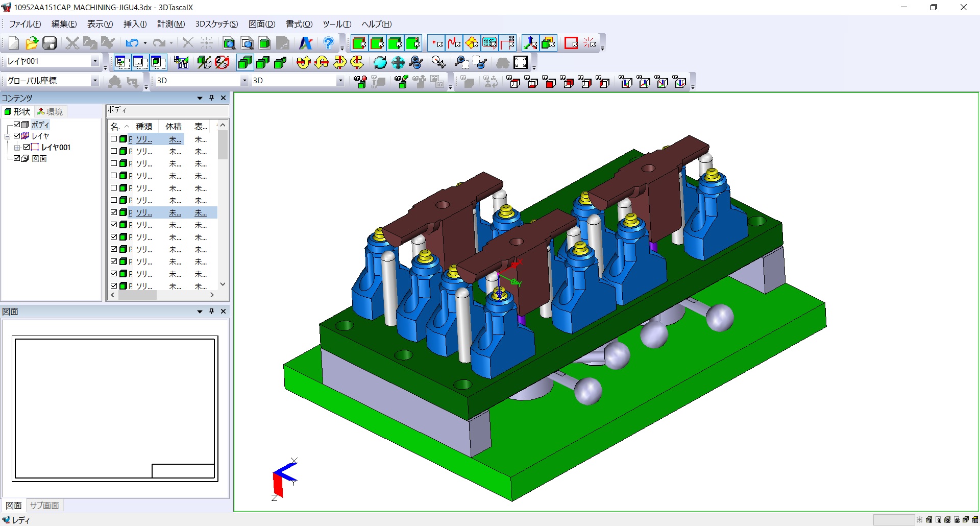Click the open file folder icon

point(32,43)
